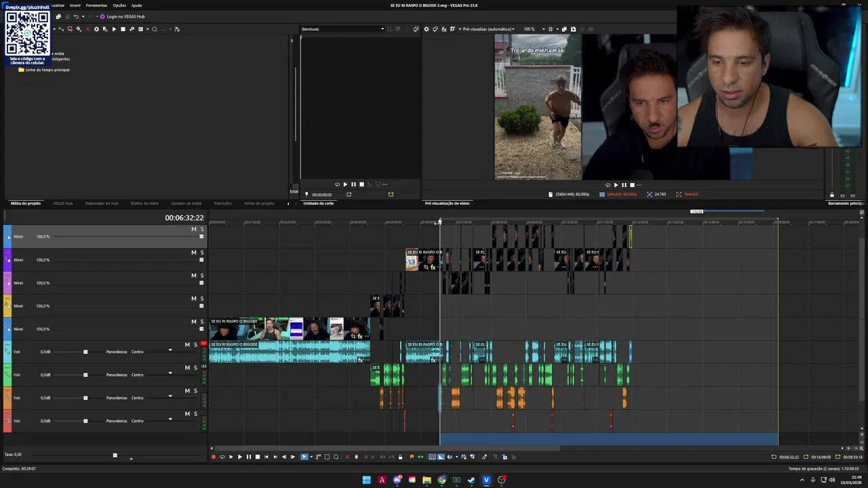Stop the video preview window
The width and height of the screenshot is (868, 488).
632,185
